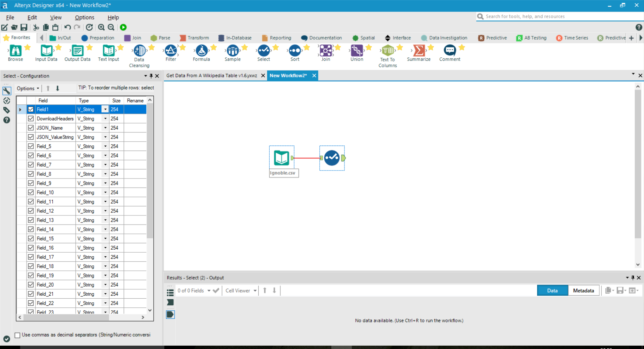Select the Formula tool icon

(202, 51)
